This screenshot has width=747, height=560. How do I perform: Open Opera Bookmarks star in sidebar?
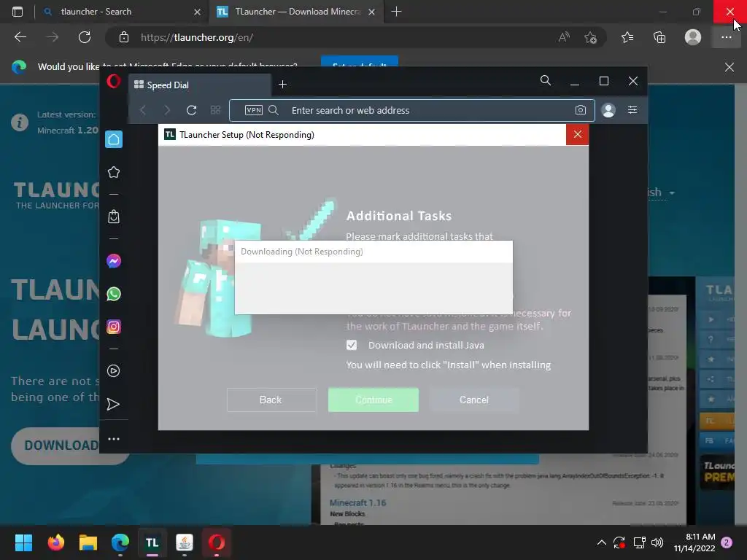tap(113, 172)
